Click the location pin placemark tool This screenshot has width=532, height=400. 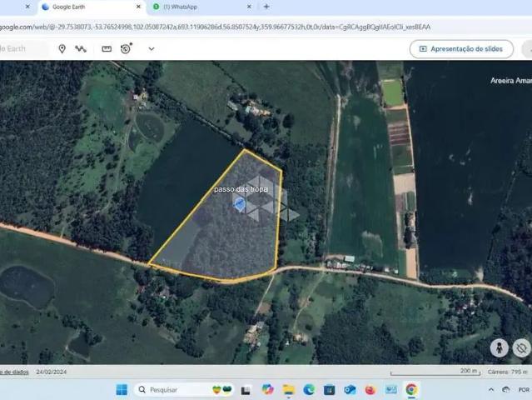pyautogui.click(x=62, y=48)
